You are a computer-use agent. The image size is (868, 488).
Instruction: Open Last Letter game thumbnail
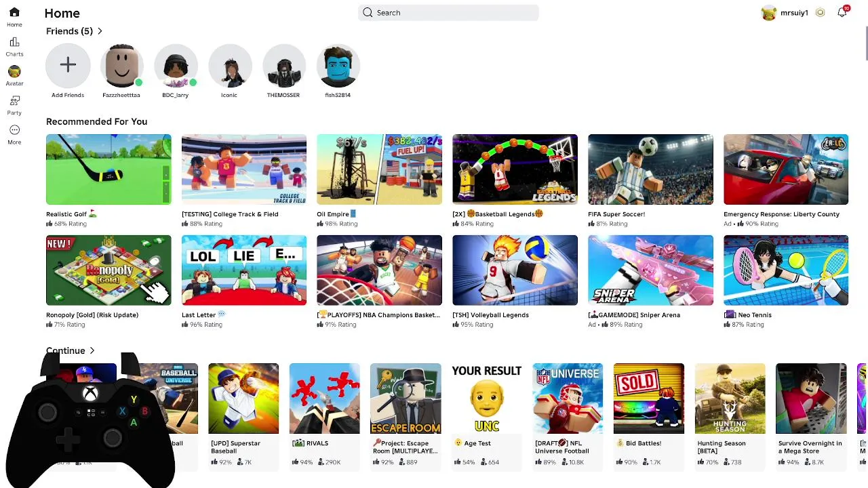(x=244, y=270)
